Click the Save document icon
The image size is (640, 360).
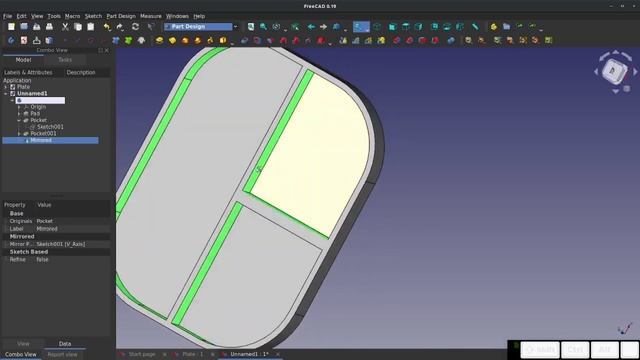pyautogui.click(x=37, y=27)
